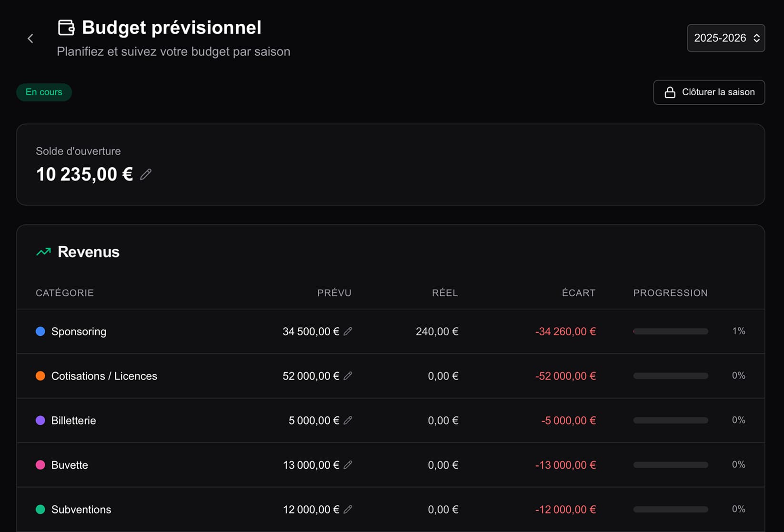Click the orange Cotisations color dot

40,376
